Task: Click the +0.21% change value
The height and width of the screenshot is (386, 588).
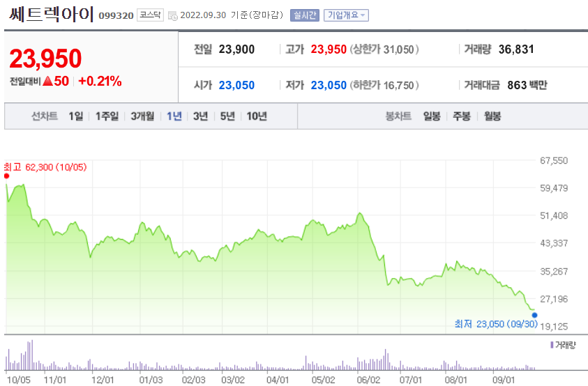Action: [100, 81]
